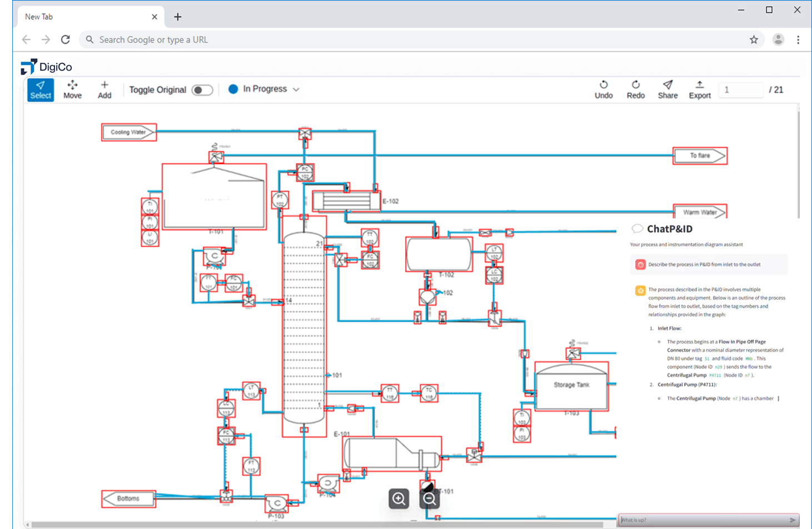This screenshot has height=529, width=812.
Task: Click the Redo icon
Action: 635,85
